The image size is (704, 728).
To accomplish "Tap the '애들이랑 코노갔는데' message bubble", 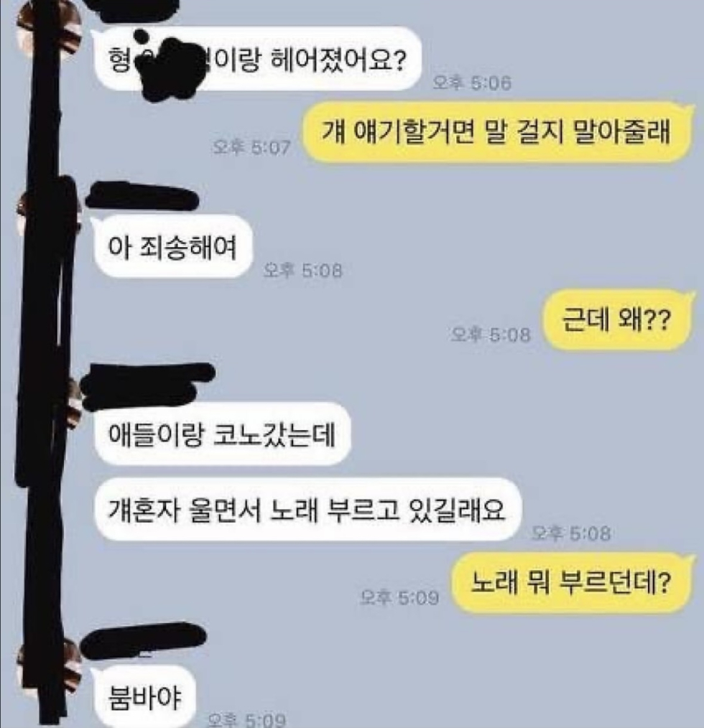I will point(222,434).
